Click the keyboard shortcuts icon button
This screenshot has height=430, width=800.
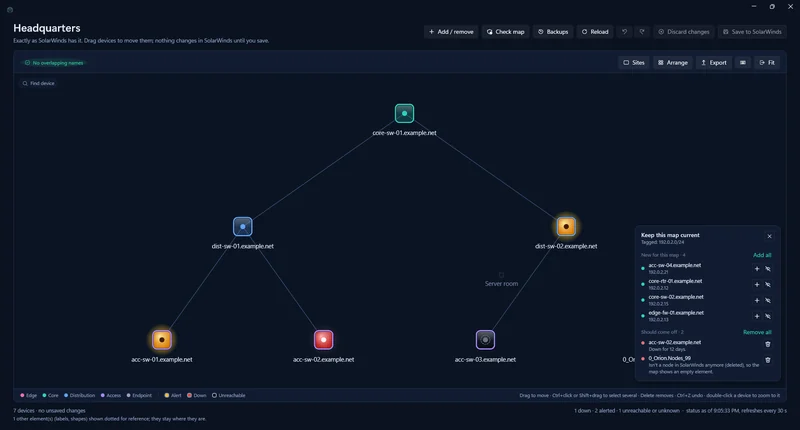743,63
